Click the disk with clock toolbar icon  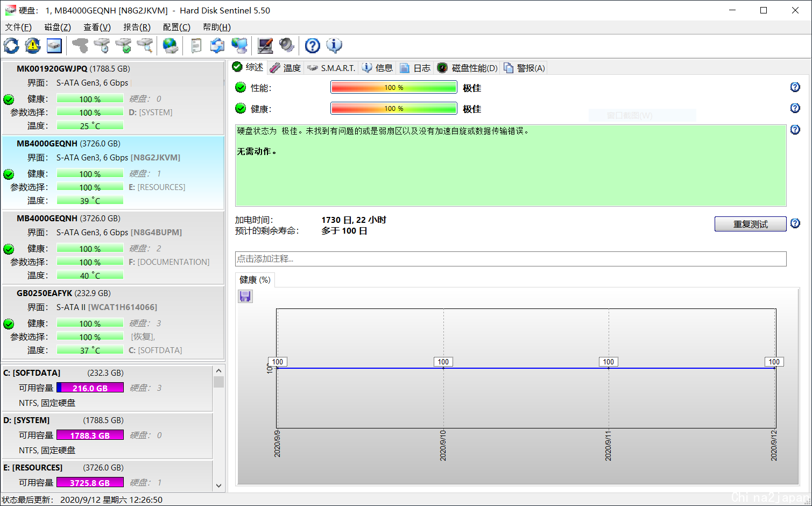click(x=102, y=46)
